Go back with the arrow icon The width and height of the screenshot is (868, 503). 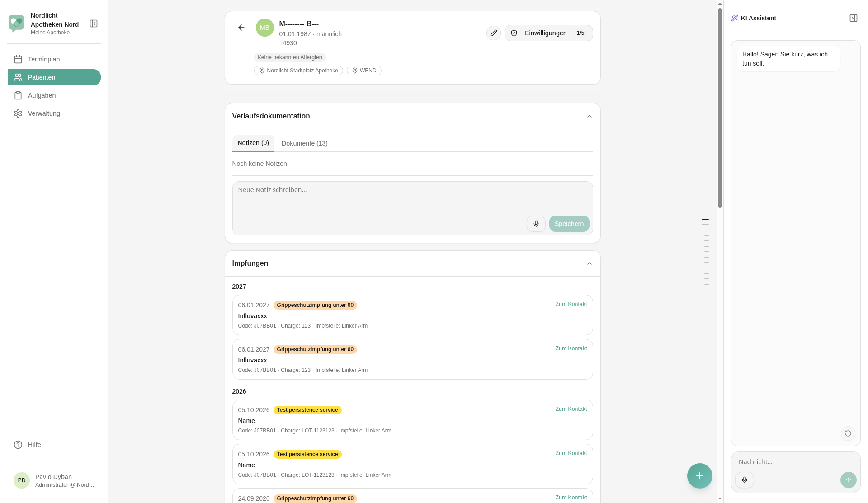coord(241,28)
